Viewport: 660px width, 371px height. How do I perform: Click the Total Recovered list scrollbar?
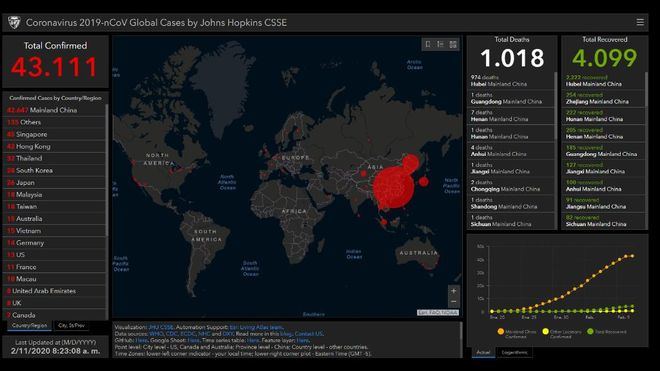(647, 89)
